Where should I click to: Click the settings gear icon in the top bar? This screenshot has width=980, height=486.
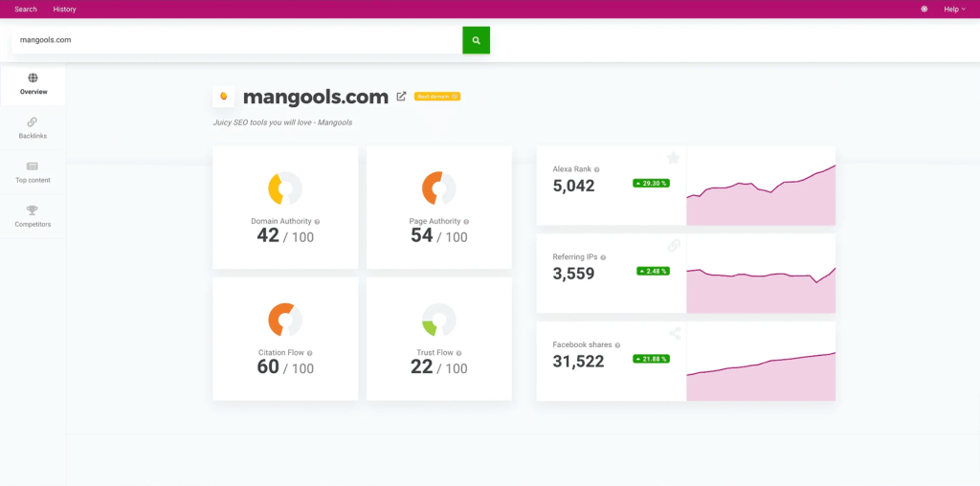[924, 10]
